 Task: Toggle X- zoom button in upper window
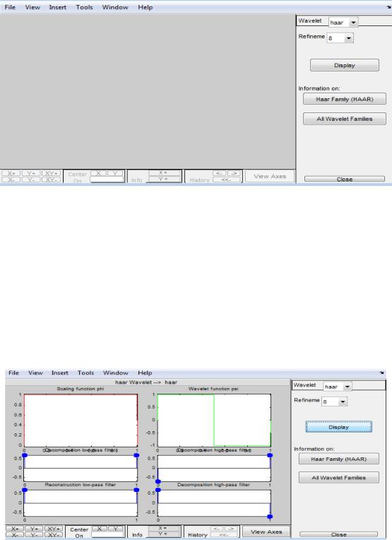click(11, 180)
